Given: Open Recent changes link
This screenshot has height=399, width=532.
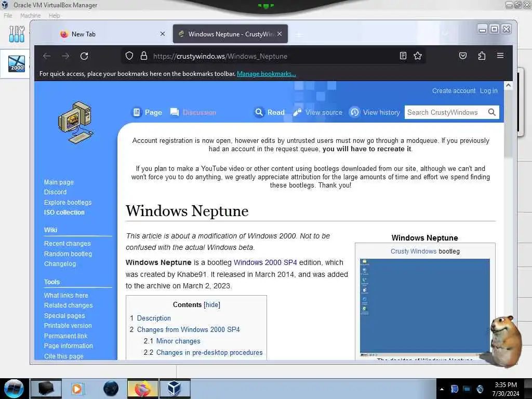Looking at the screenshot, I should point(67,244).
